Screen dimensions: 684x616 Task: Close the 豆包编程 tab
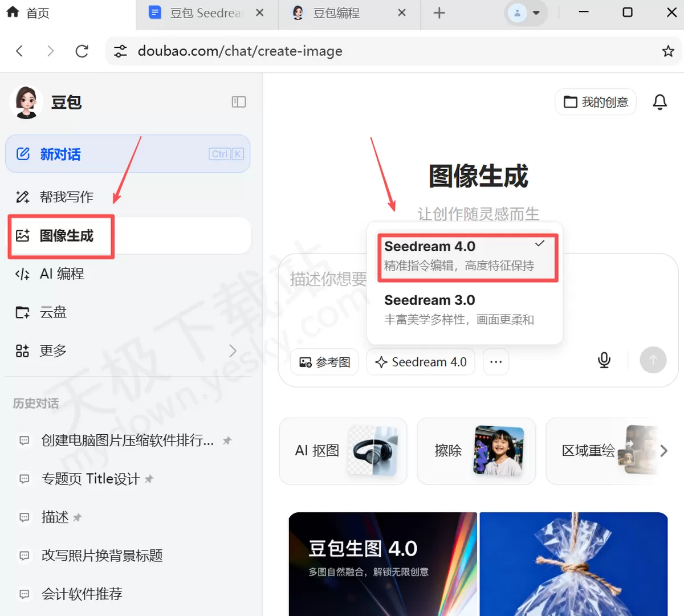(x=402, y=13)
